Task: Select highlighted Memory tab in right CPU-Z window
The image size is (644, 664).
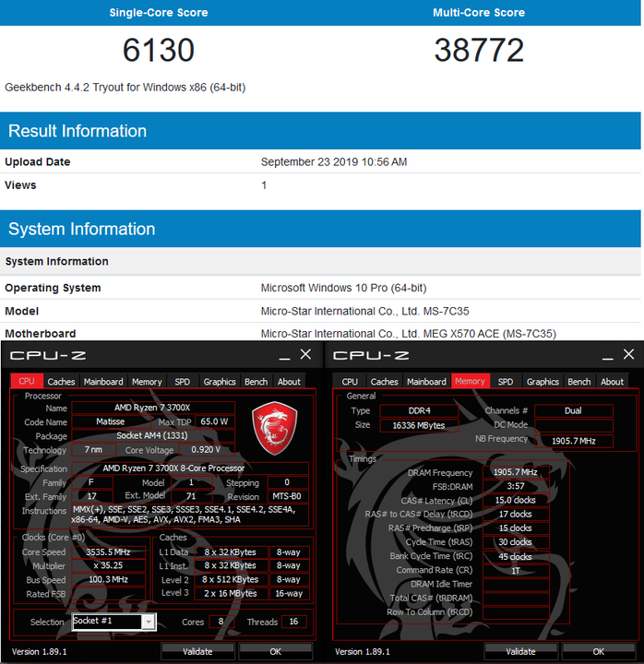Action: (x=470, y=381)
